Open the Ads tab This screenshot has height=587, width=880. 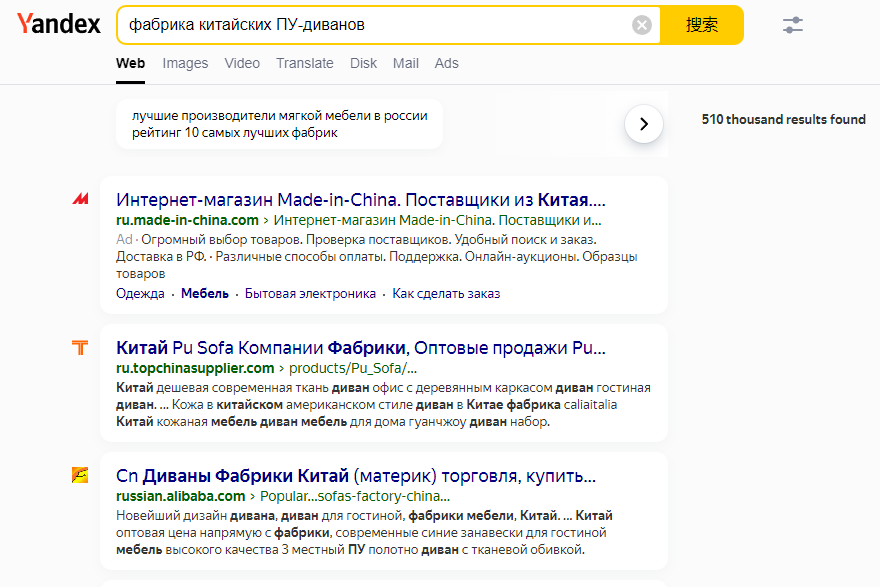(x=447, y=63)
